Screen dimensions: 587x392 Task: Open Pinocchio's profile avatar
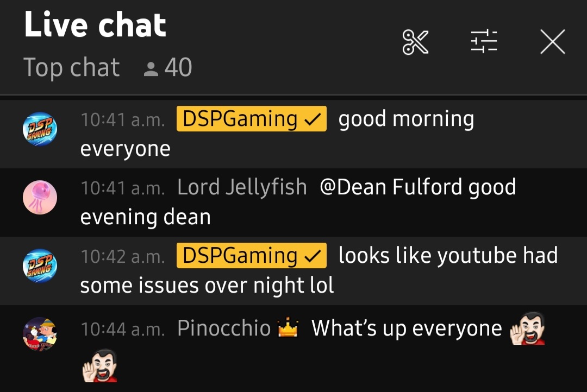(x=40, y=334)
